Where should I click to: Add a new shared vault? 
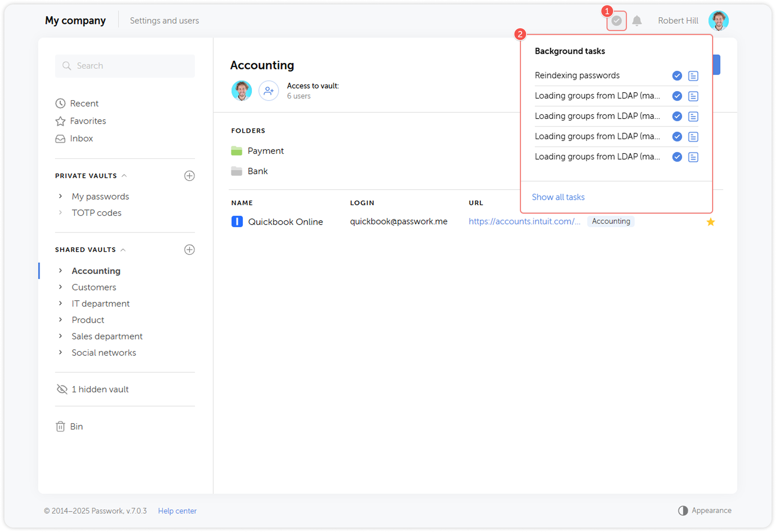click(x=189, y=250)
